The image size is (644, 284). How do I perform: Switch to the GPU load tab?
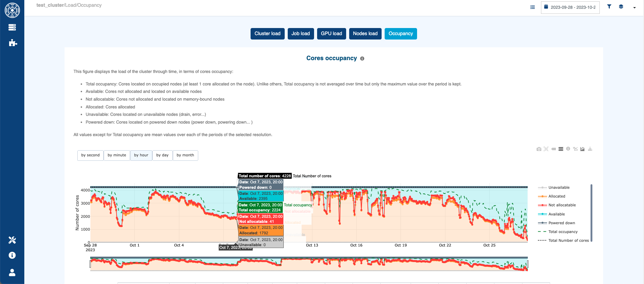[331, 34]
